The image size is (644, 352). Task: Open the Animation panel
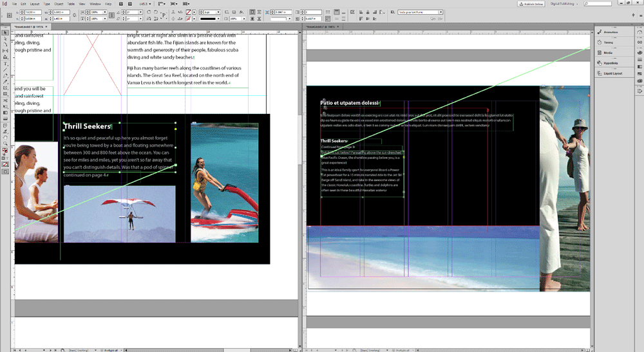pyautogui.click(x=611, y=32)
